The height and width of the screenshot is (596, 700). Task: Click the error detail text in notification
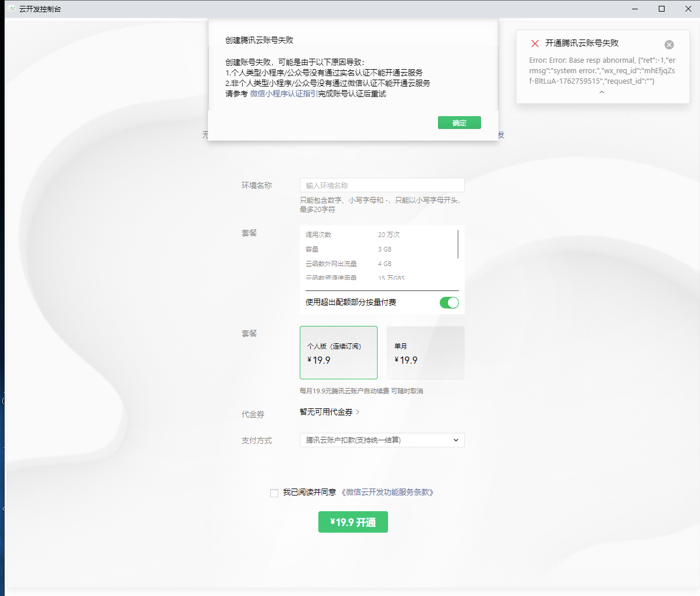tap(602, 70)
